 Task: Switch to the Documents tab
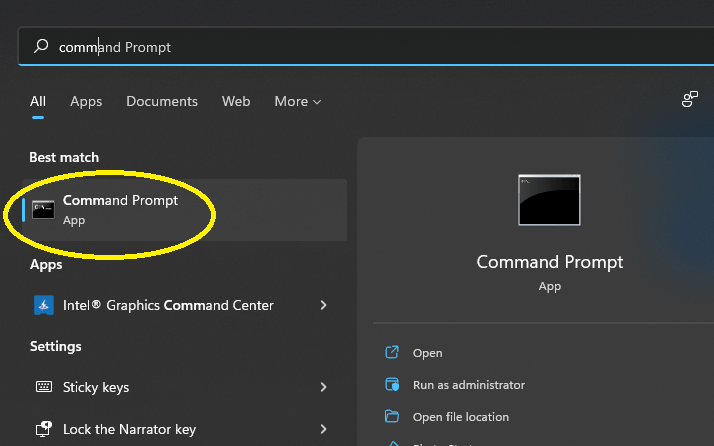coord(162,101)
